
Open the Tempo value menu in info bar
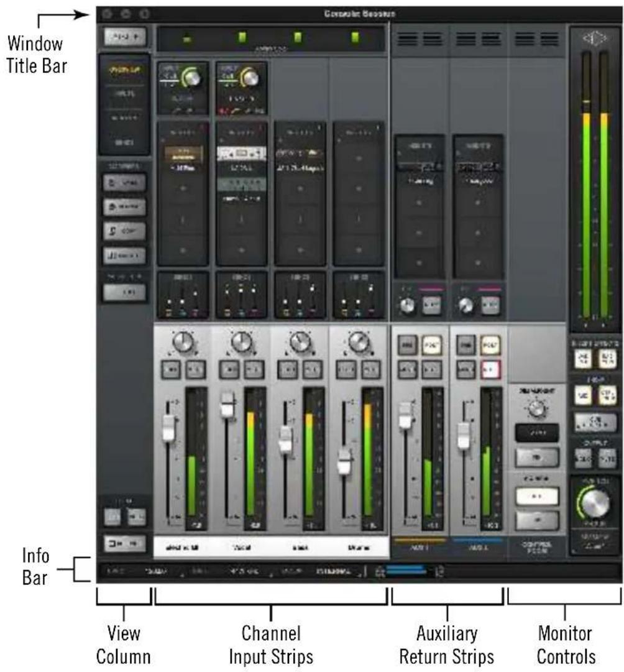point(157,571)
